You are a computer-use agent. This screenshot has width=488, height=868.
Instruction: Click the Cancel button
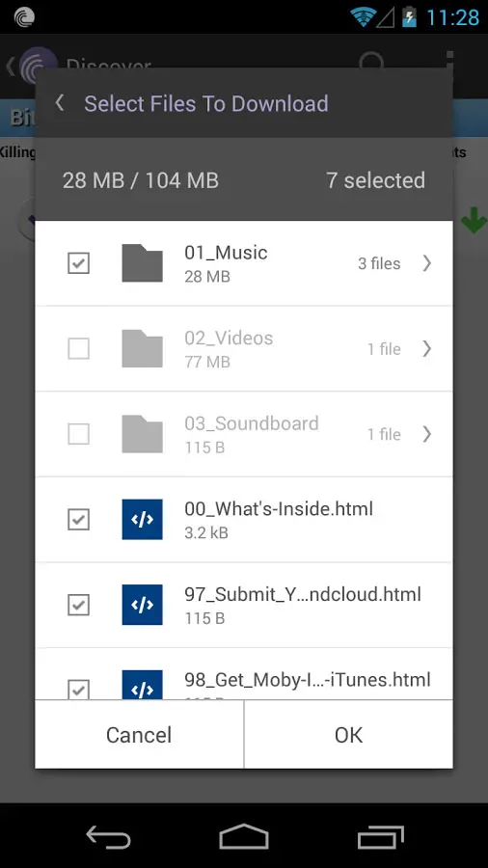(x=139, y=735)
